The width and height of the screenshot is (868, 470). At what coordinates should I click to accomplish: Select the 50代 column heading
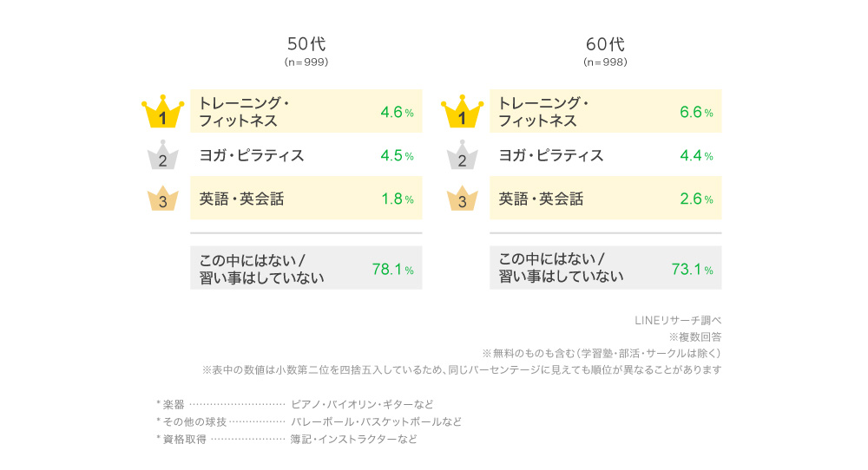[x=306, y=44]
